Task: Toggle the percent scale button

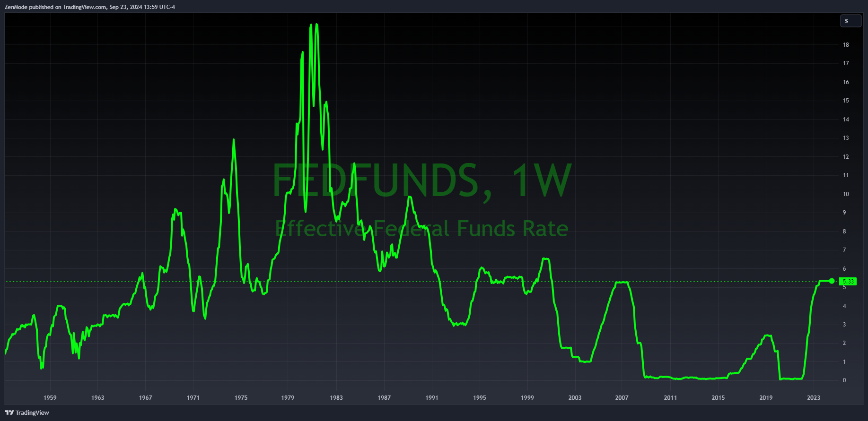Action: (x=850, y=21)
